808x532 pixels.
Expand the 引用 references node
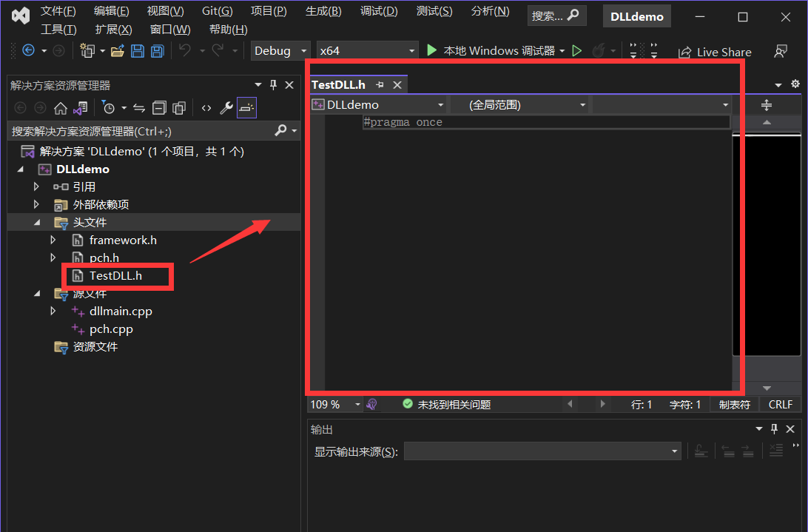[x=36, y=186]
